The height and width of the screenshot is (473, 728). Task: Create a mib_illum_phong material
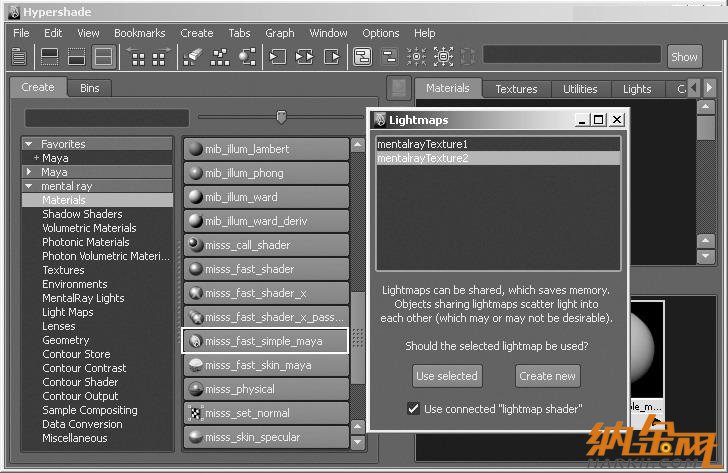coord(266,173)
